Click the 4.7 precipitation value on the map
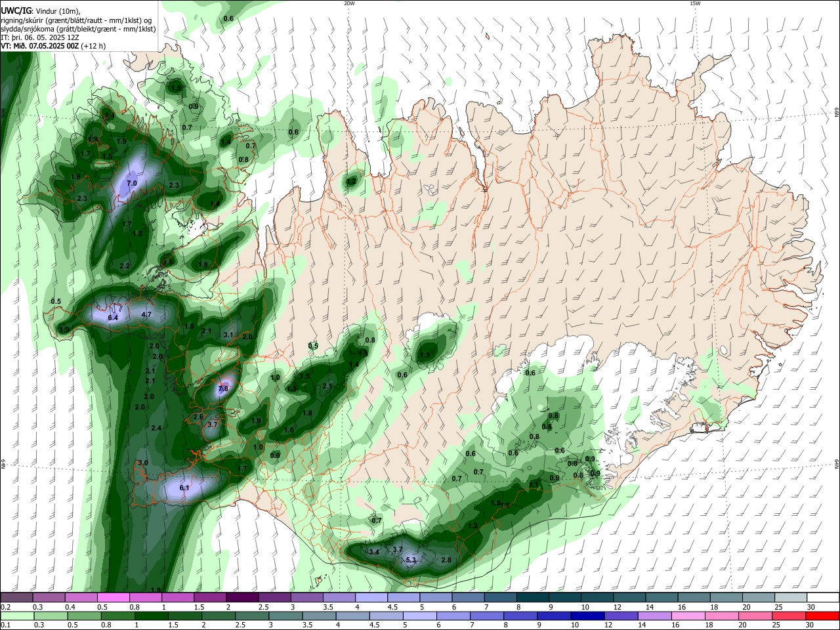840x630 pixels. click(146, 314)
